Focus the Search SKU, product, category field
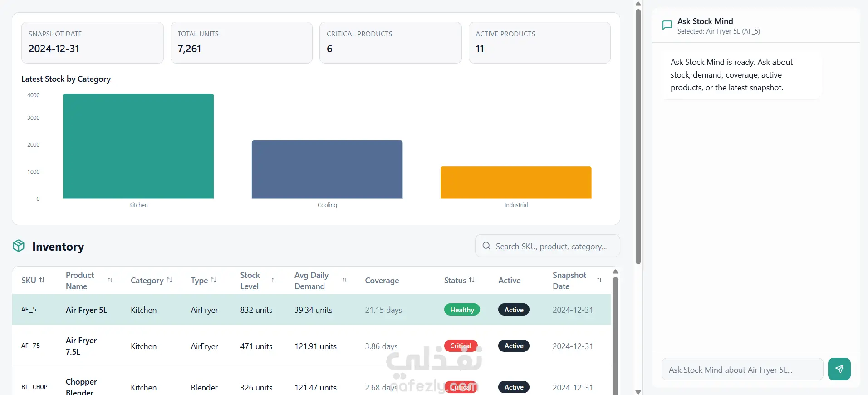Image resolution: width=868 pixels, height=395 pixels. (547, 246)
